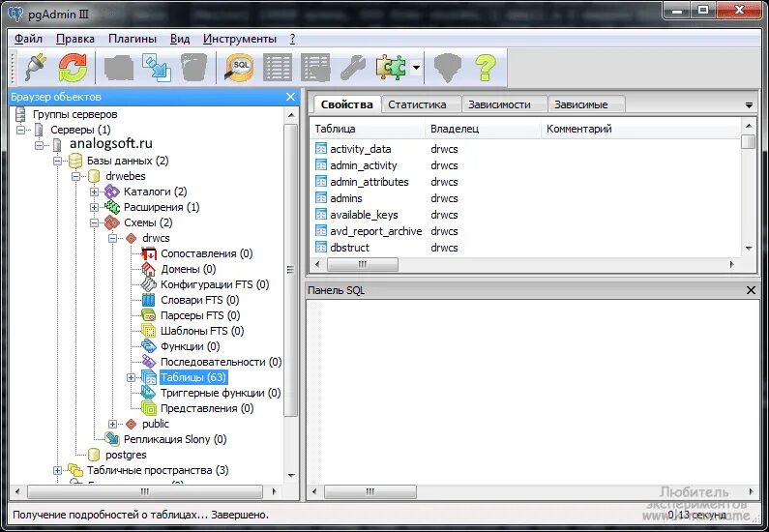
Task: Open the Плагины menu
Action: click(133, 39)
